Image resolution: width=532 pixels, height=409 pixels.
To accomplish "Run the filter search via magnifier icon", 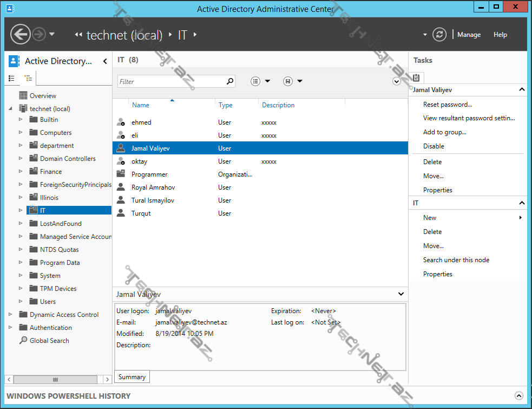I will point(229,81).
